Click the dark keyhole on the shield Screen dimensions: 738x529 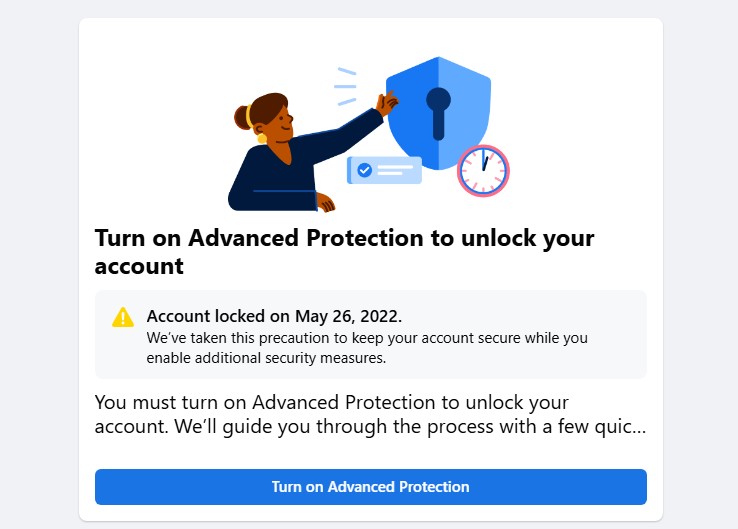click(439, 113)
